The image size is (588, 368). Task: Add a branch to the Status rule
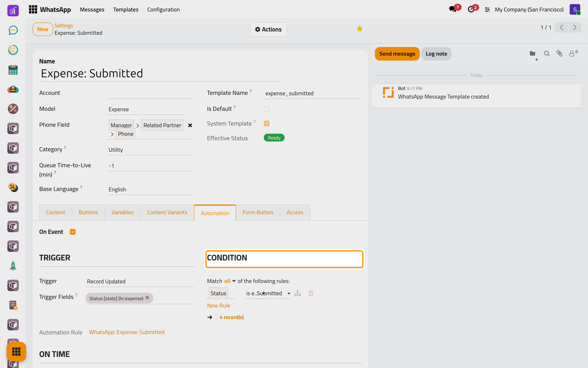297,293
